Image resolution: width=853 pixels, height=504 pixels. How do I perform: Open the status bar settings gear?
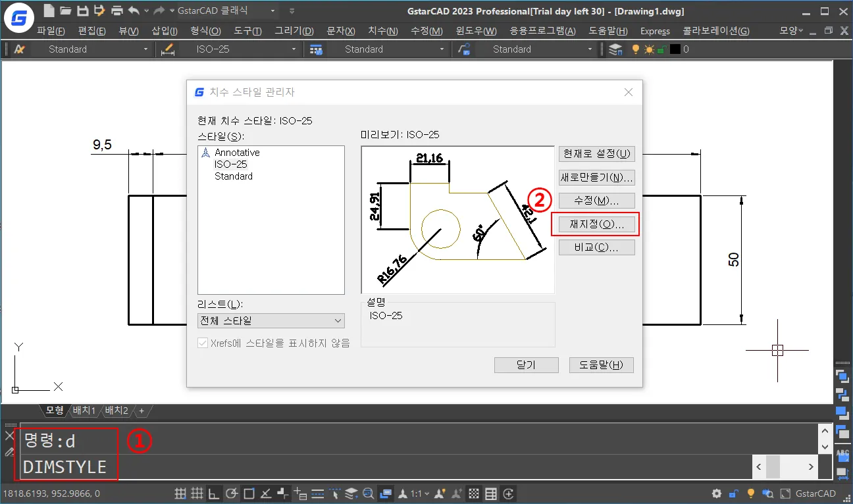point(717,493)
